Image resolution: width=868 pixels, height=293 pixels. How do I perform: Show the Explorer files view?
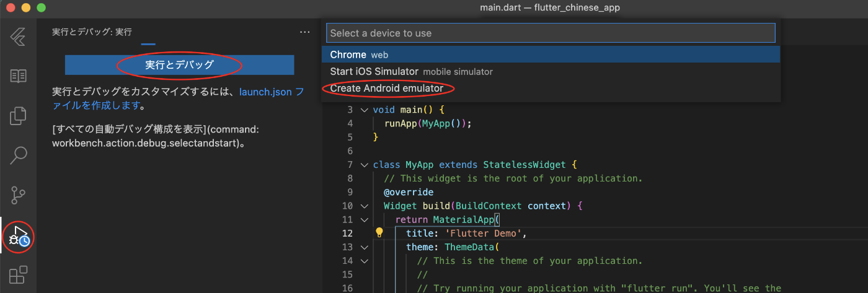tap(18, 115)
